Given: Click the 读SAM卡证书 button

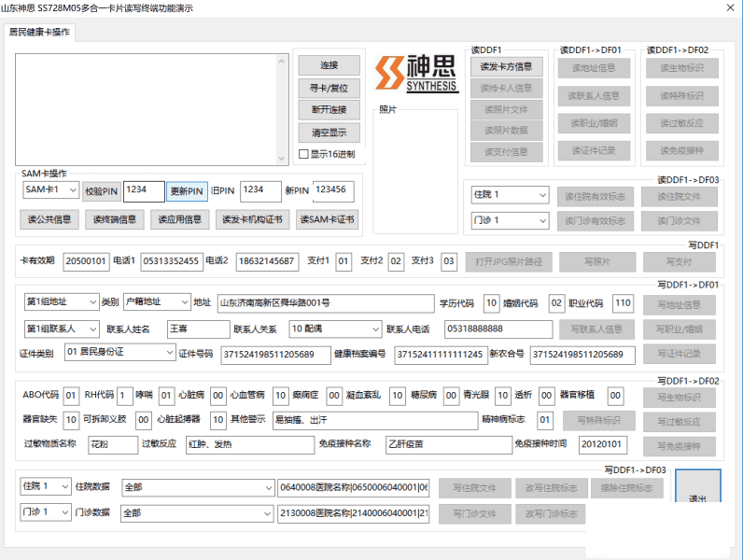Looking at the screenshot, I should pos(327,220).
